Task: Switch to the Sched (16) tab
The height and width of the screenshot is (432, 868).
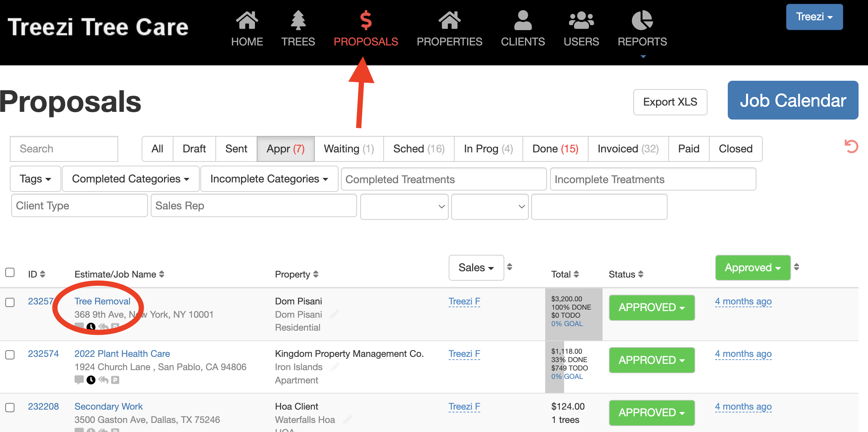Action: coord(419,149)
